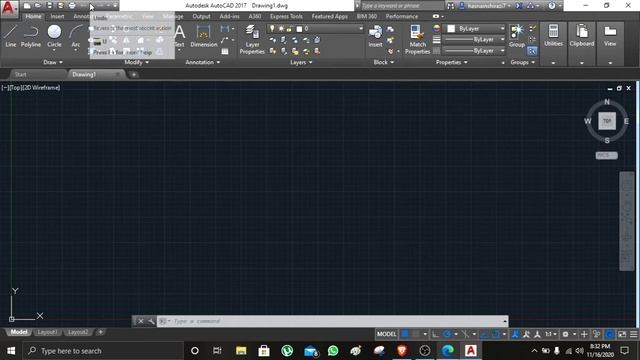Open the Layout1 tab
This screenshot has height=360, width=640.
click(47, 332)
